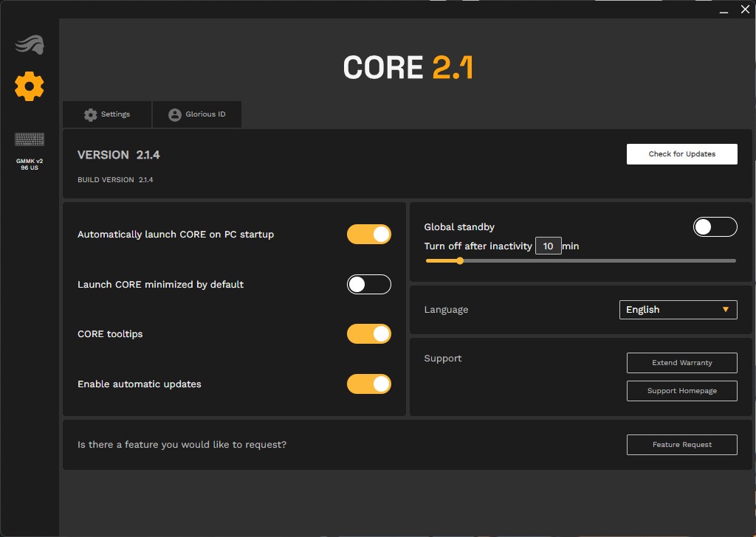The height and width of the screenshot is (537, 756).
Task: Click the Support section label
Action: click(x=443, y=358)
